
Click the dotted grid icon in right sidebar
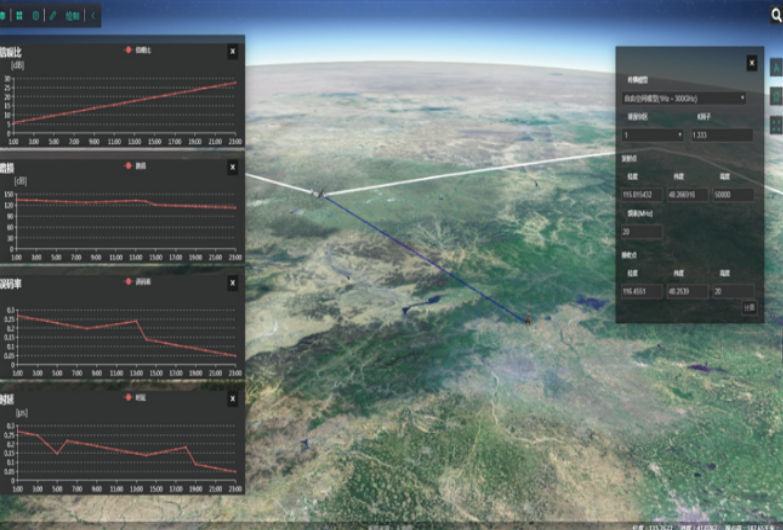(x=775, y=125)
